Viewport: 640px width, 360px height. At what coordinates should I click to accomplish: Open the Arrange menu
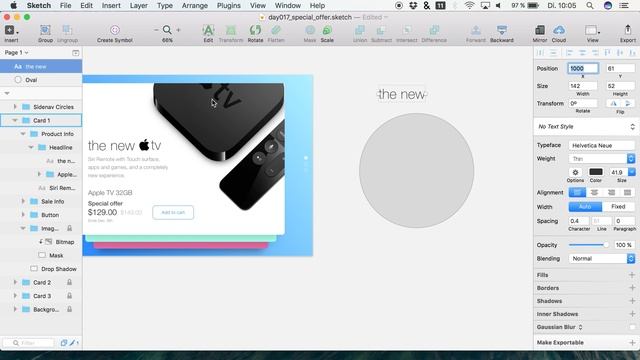[x=195, y=6]
